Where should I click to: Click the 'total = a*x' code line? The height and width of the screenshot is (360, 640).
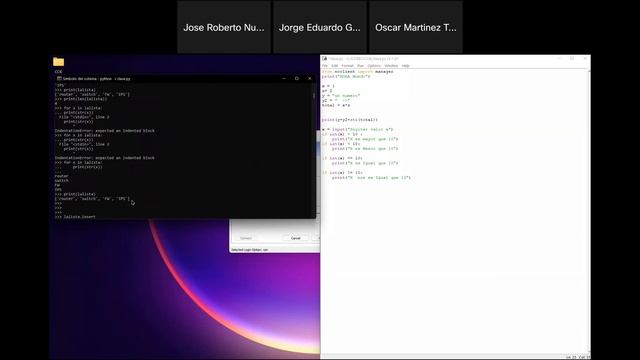pos(336,105)
